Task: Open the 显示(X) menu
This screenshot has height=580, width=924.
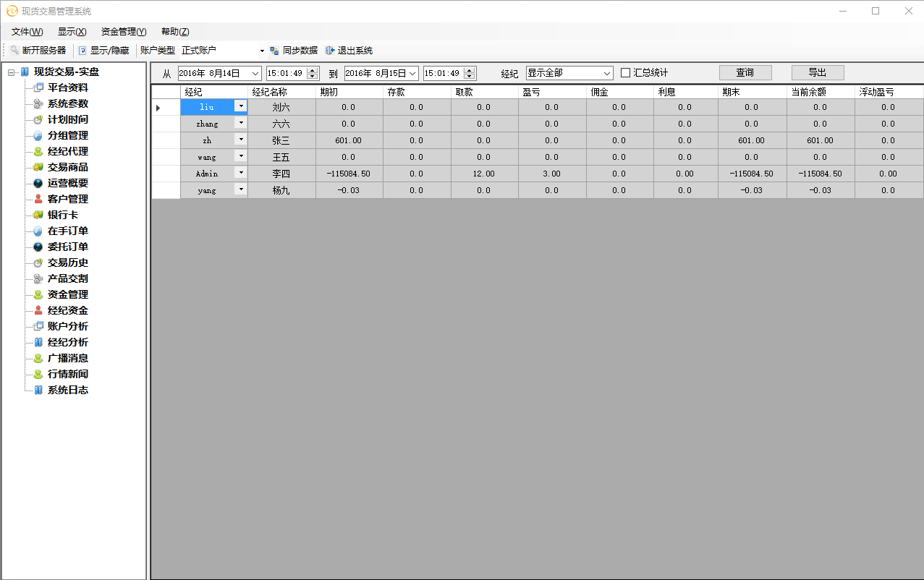Action: 72,32
